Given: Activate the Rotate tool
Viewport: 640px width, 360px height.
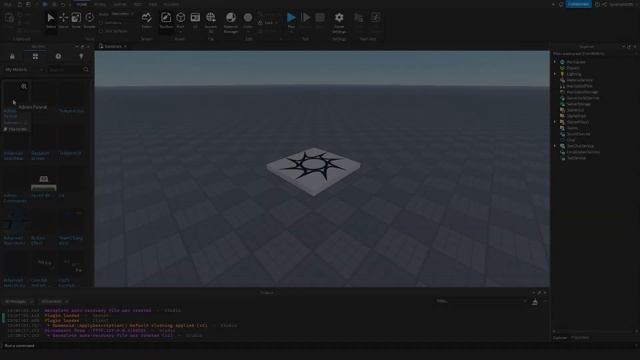Looking at the screenshot, I should [x=89, y=21].
